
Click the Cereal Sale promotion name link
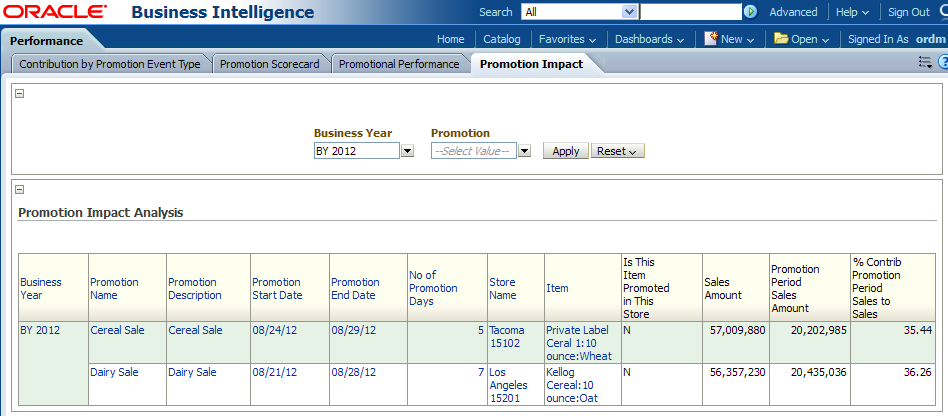coord(117,330)
